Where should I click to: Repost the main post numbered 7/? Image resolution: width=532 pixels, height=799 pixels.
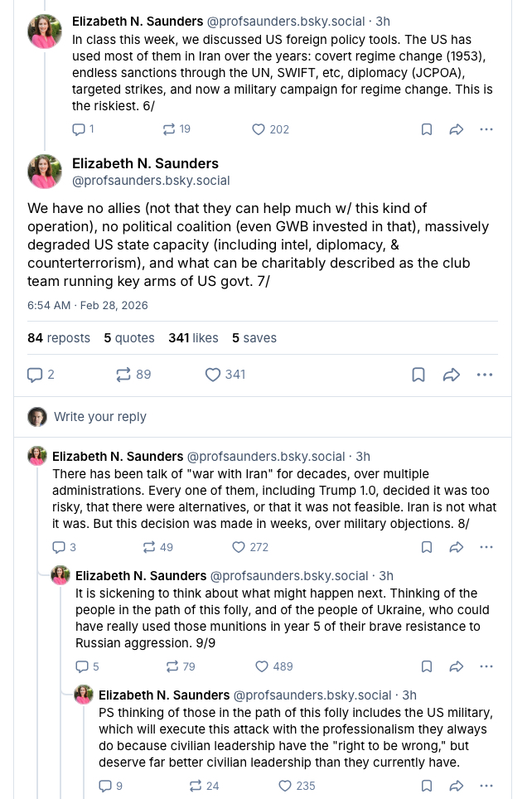point(123,375)
